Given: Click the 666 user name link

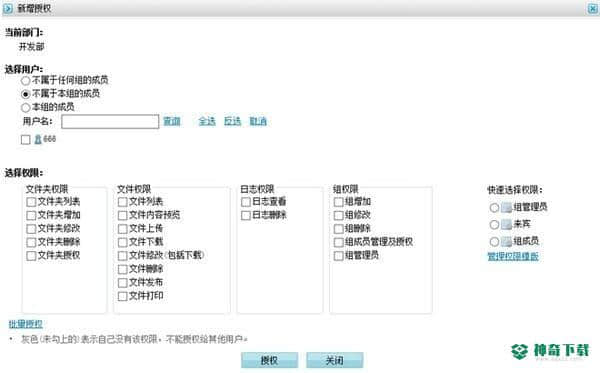Looking at the screenshot, I should (49, 139).
